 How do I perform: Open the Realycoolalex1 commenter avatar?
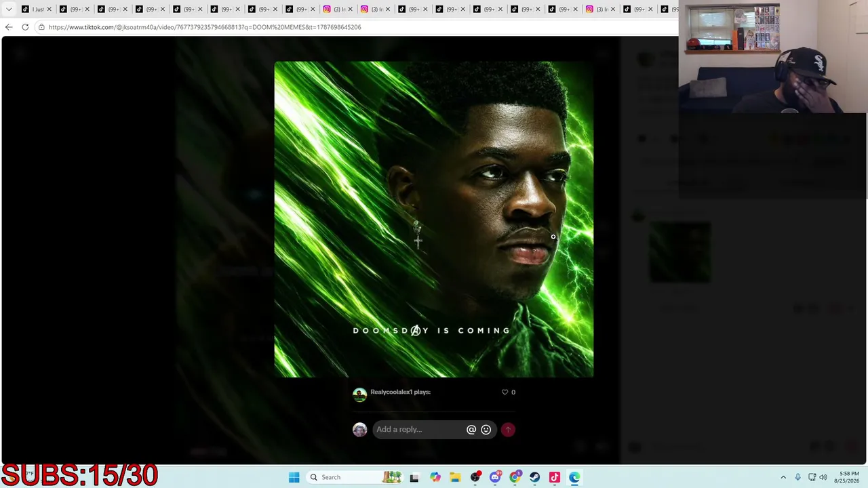coord(359,394)
